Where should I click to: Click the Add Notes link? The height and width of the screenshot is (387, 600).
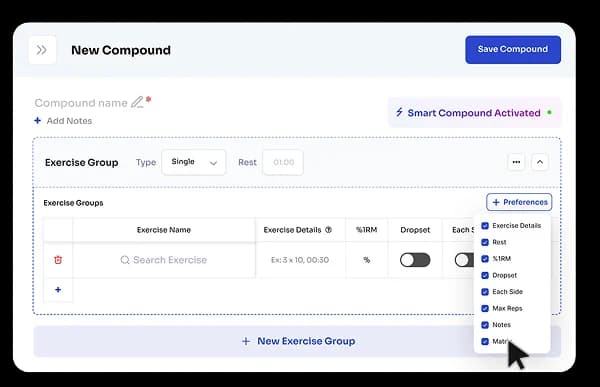tap(69, 121)
